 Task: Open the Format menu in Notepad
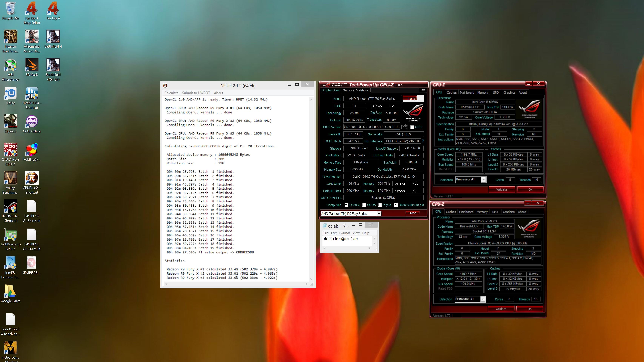345,233
